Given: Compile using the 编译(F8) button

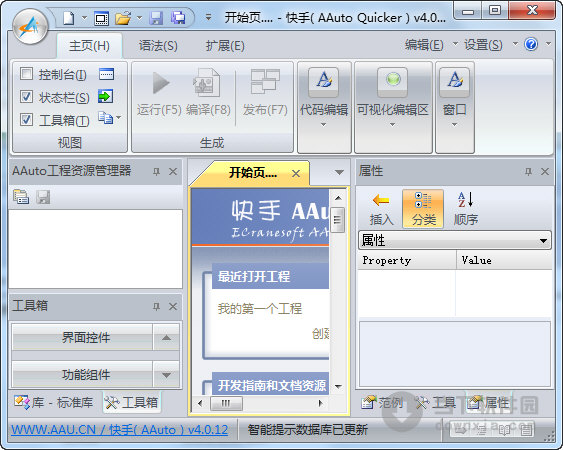Looking at the screenshot, I should 208,93.
